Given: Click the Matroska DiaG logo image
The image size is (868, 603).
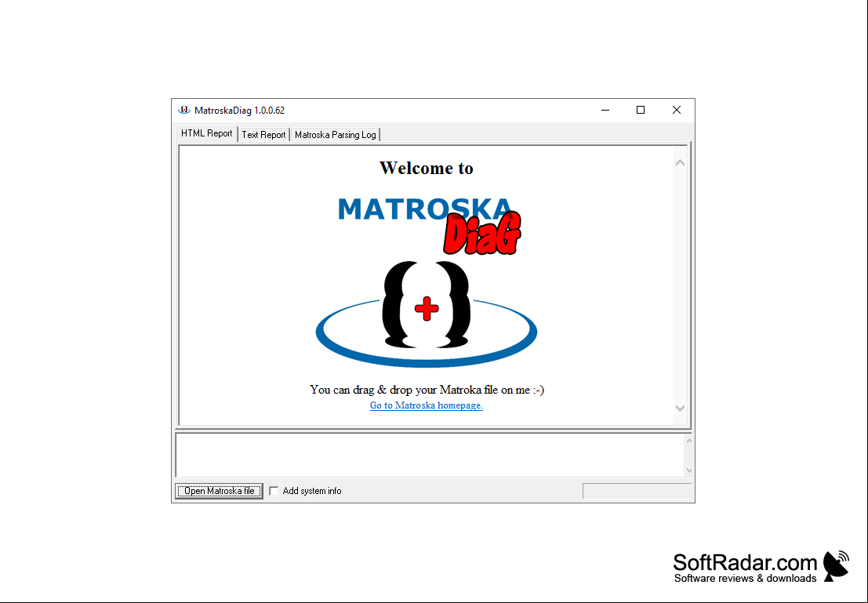Looking at the screenshot, I should pyautogui.click(x=427, y=282).
